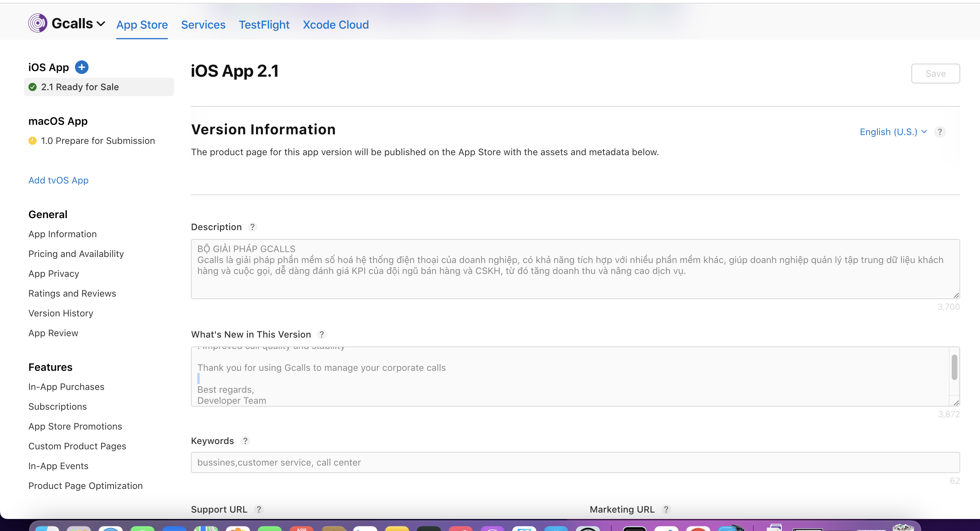The image size is (980, 531).
Task: Click the Marketing URL help question mark
Action: point(666,509)
